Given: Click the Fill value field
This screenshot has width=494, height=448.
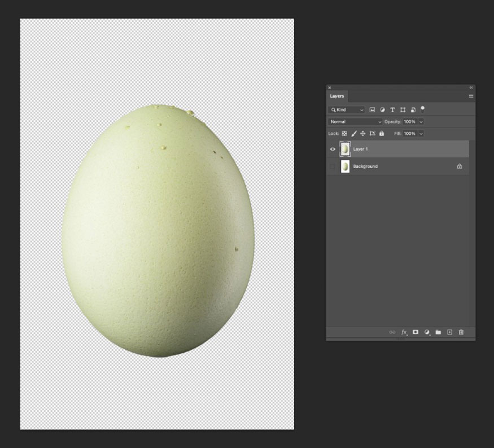Looking at the screenshot, I should 409,134.
